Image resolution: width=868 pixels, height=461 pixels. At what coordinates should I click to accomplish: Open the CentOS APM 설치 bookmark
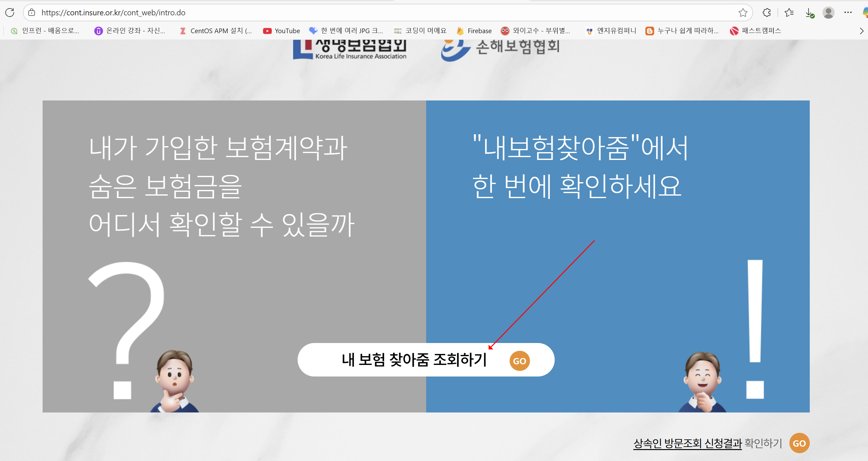(216, 31)
